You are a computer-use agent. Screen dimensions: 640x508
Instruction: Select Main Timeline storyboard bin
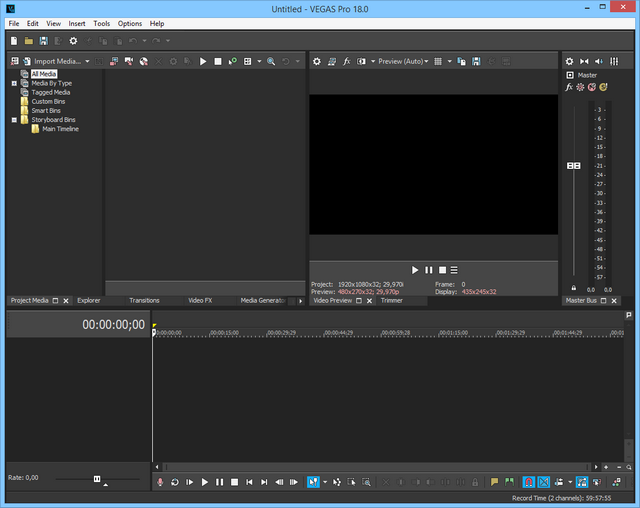pyautogui.click(x=60, y=129)
